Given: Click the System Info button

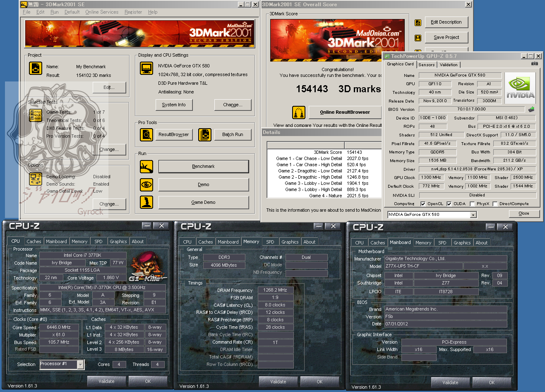Looking at the screenshot, I should pyautogui.click(x=174, y=105).
